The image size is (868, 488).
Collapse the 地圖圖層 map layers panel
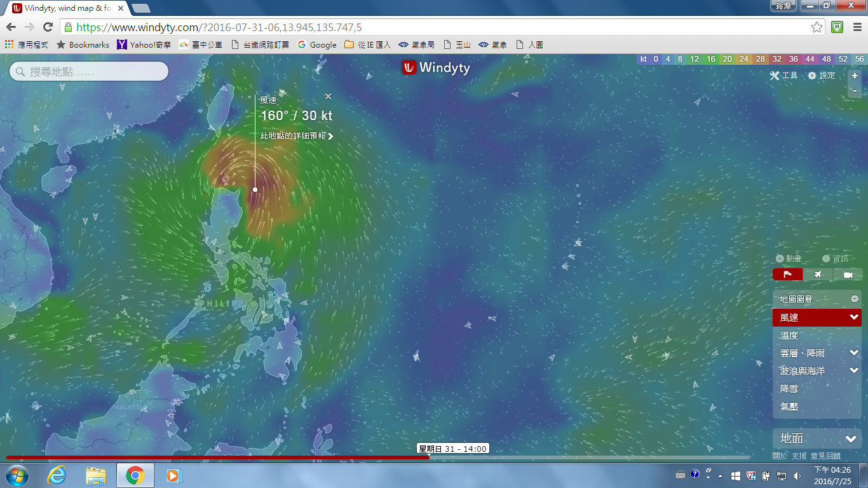point(855,299)
